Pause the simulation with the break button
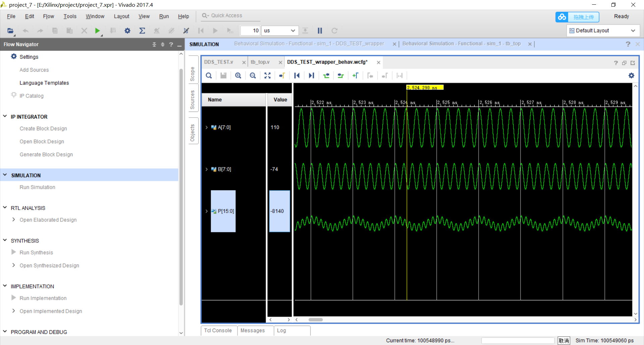Viewport: 644px width, 345px height. click(x=320, y=31)
